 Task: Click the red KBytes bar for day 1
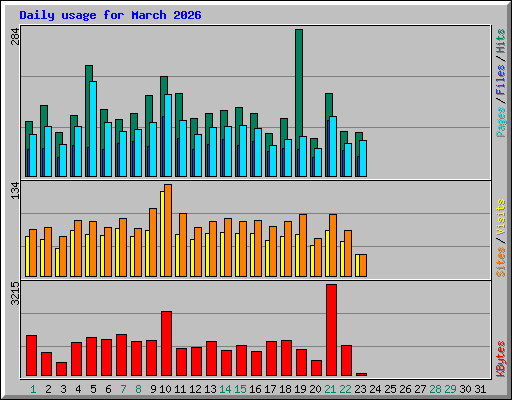pyautogui.click(x=32, y=356)
